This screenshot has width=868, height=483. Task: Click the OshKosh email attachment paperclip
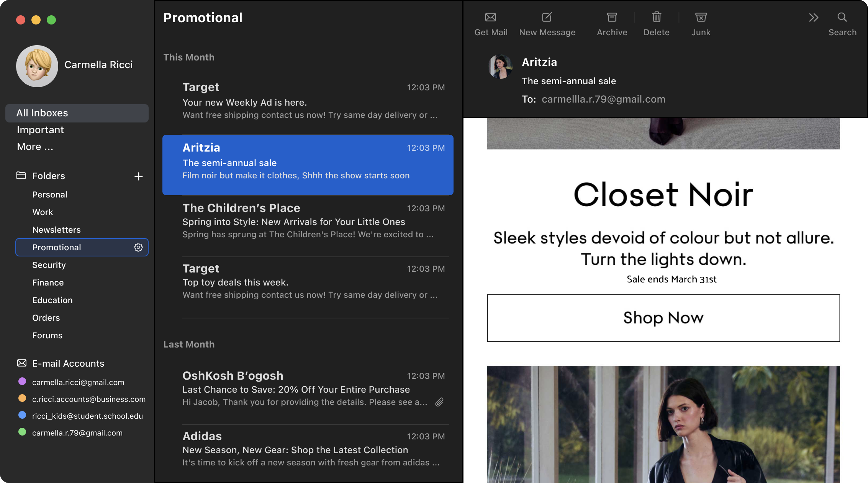coord(439,402)
